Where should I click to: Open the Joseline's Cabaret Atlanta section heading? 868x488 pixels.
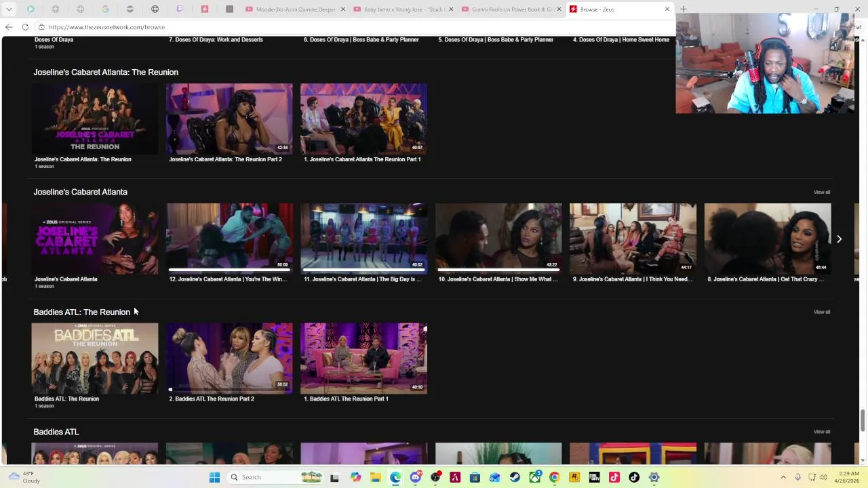click(80, 192)
